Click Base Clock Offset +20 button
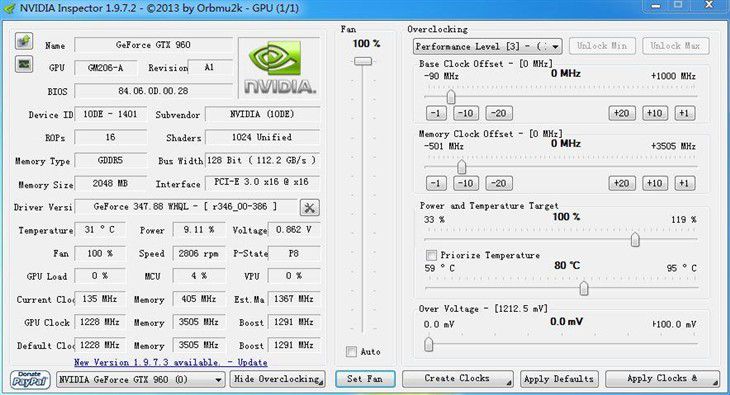Viewport: 730px width, 395px height. click(622, 113)
